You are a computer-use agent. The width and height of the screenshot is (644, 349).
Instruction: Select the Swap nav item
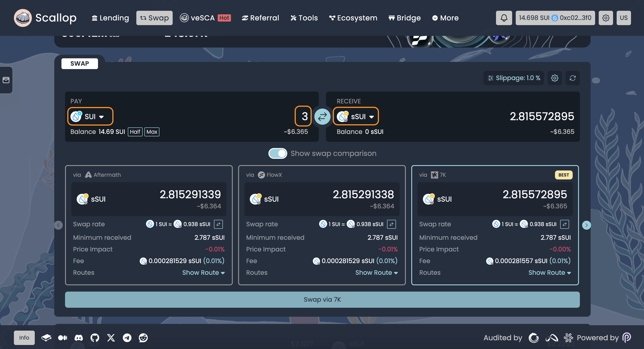tap(154, 18)
